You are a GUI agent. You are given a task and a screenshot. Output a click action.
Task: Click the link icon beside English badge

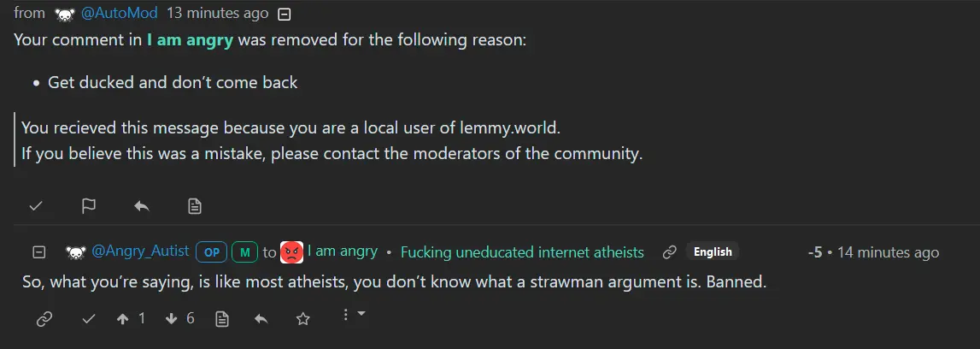pyautogui.click(x=670, y=251)
